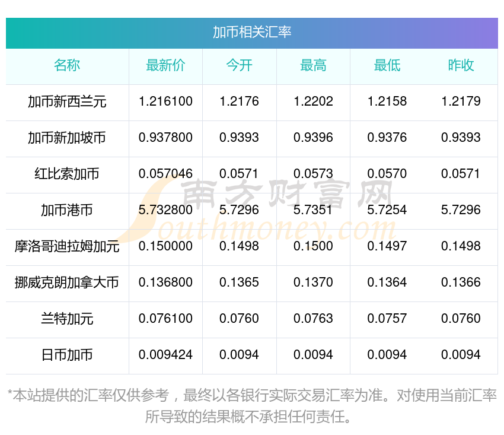
Task: Click latest price 0.150000
Action: tap(165, 246)
